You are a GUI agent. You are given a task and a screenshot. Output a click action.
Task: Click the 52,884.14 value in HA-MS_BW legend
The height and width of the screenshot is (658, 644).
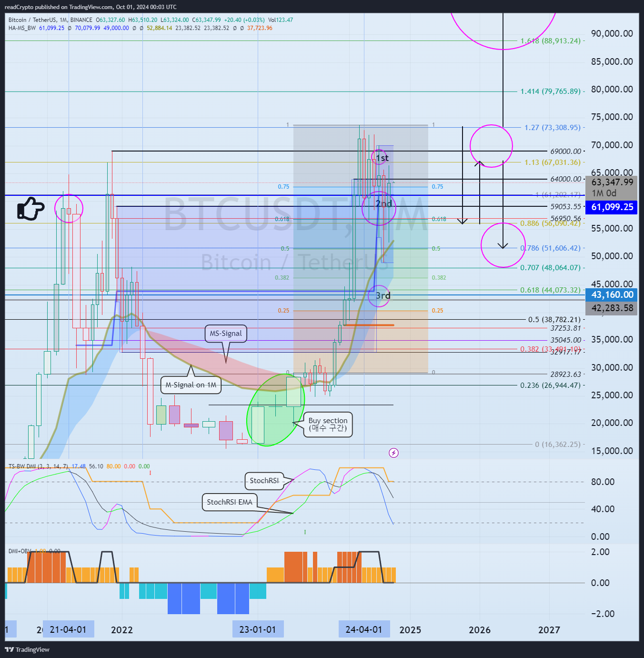[x=159, y=28]
